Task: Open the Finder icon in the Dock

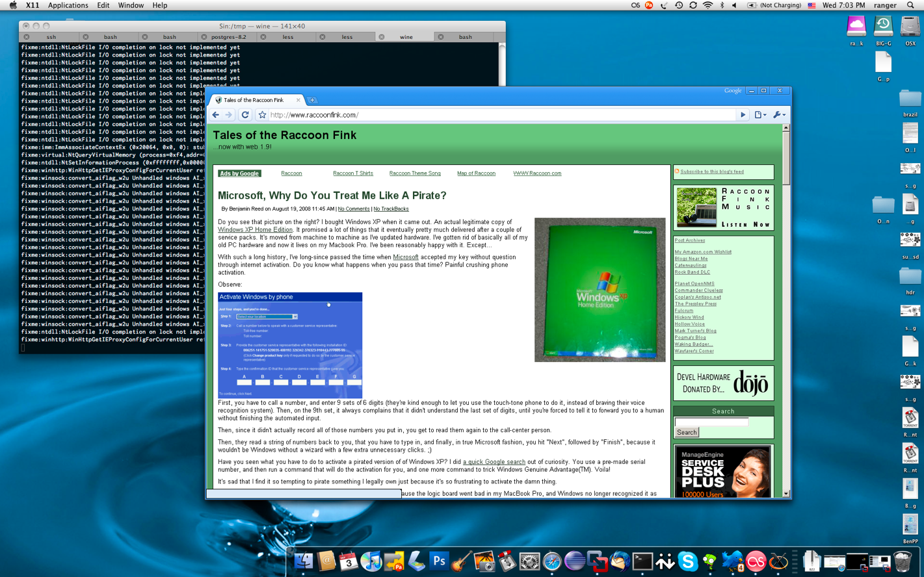Action: tap(304, 561)
